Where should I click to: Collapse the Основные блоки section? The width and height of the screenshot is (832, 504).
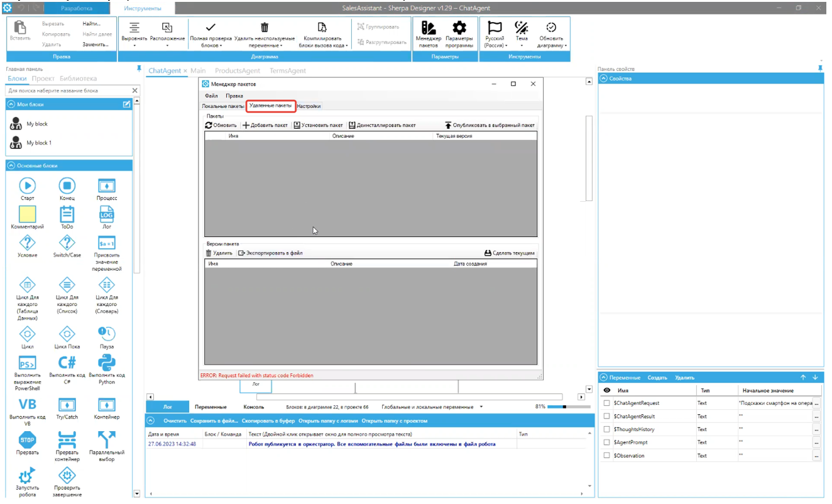(x=11, y=165)
